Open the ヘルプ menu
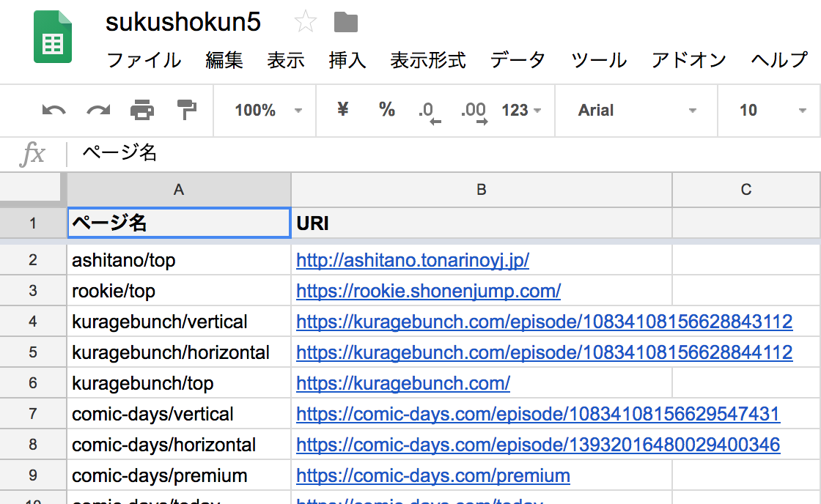This screenshot has height=504, width=821. click(779, 60)
